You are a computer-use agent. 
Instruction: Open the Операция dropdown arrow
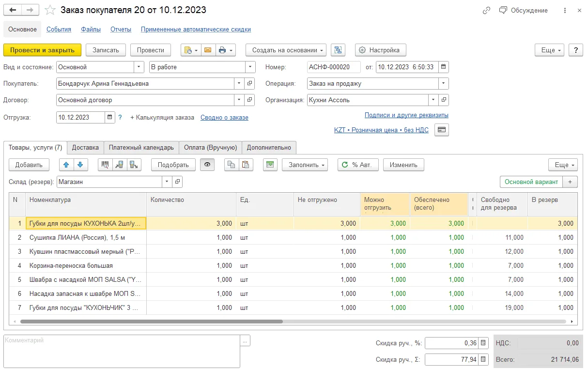[x=444, y=83]
